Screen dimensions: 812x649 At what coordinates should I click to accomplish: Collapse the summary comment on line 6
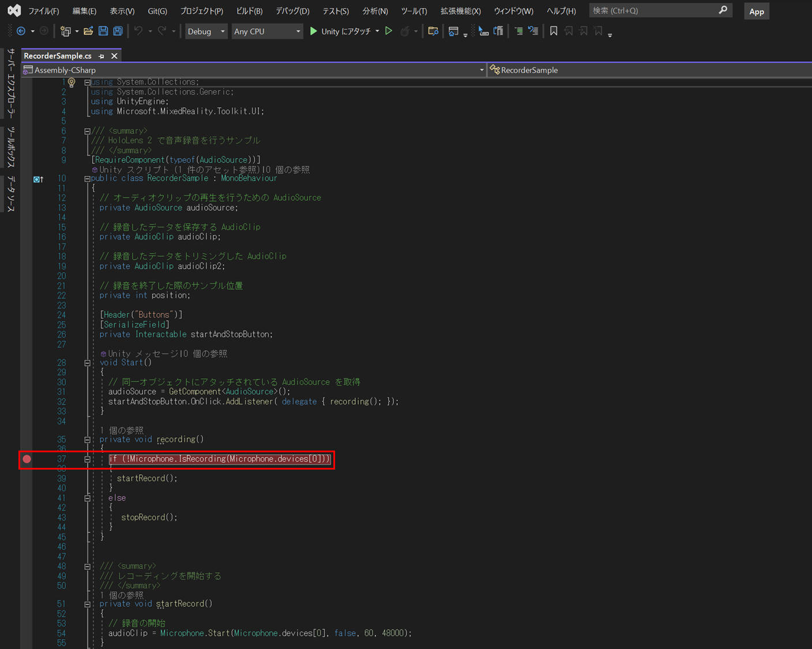(87, 132)
